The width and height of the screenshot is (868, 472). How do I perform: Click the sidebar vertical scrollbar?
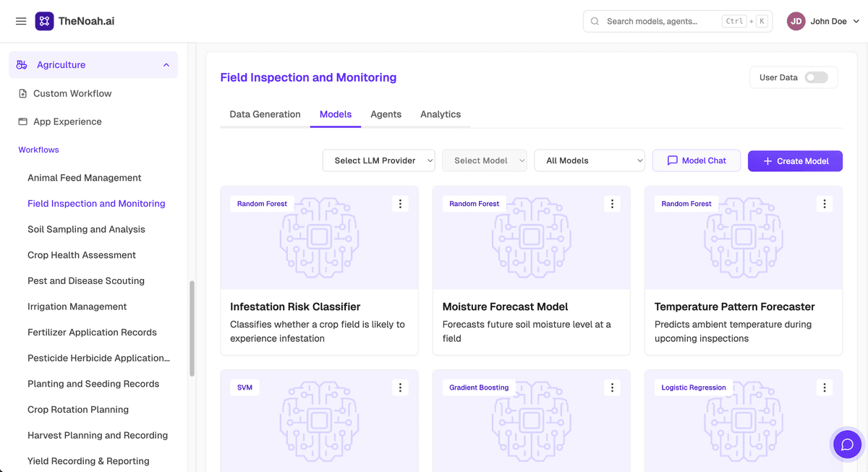(192, 329)
